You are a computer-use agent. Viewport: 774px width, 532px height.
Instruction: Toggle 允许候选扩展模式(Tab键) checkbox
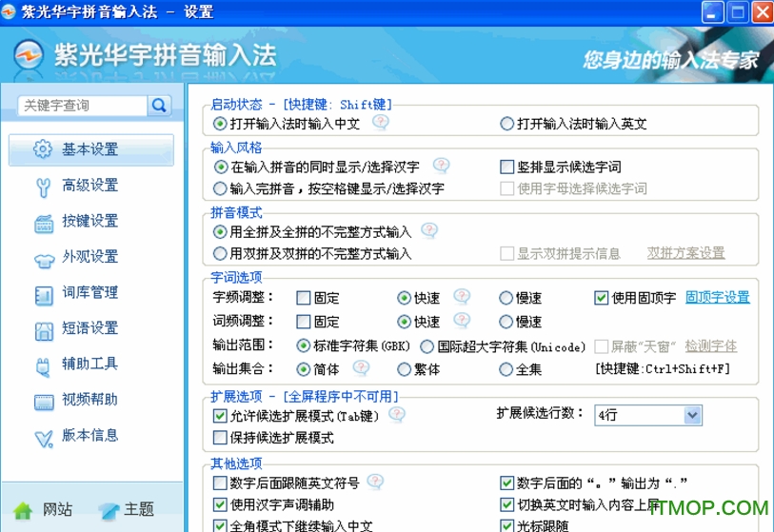coord(220,416)
